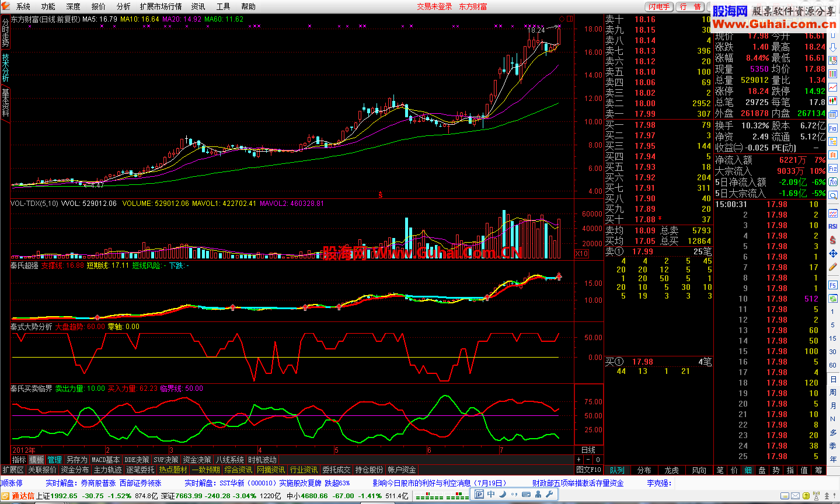Open the 帮助 menu
840x504 pixels.
[249, 6]
